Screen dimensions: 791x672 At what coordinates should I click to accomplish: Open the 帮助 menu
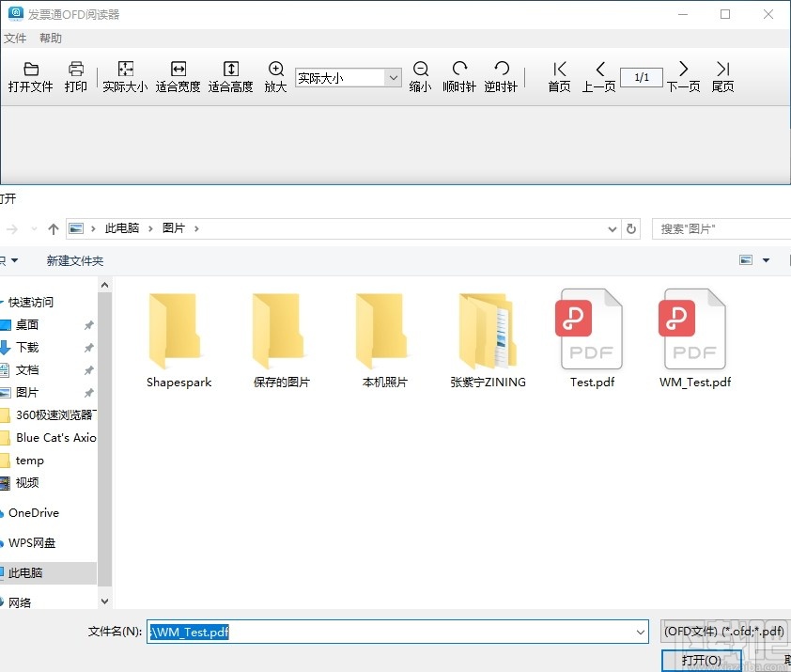click(51, 38)
